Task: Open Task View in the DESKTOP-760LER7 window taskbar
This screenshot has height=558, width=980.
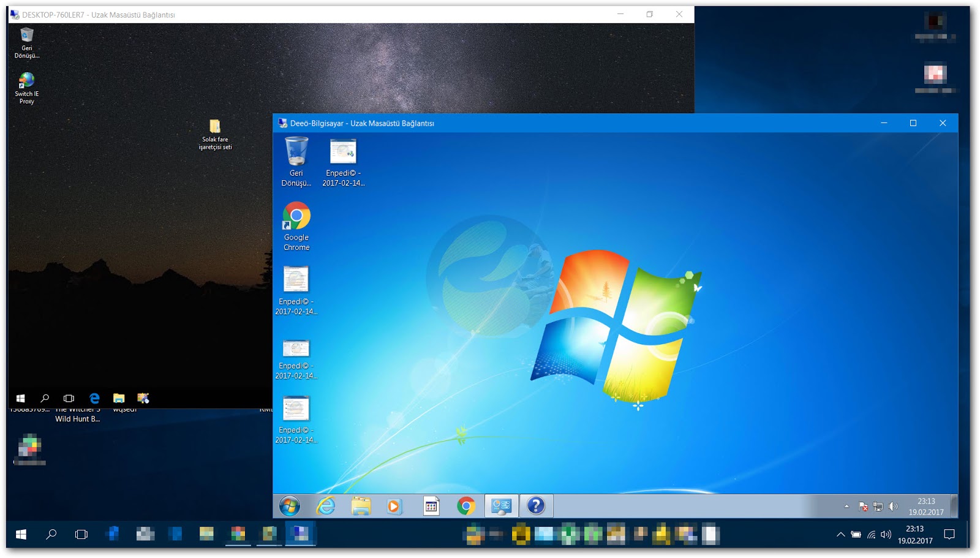Action: (69, 398)
